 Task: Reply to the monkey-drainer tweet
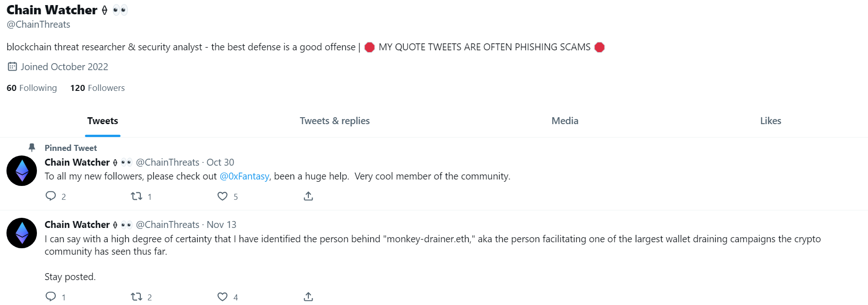51,296
